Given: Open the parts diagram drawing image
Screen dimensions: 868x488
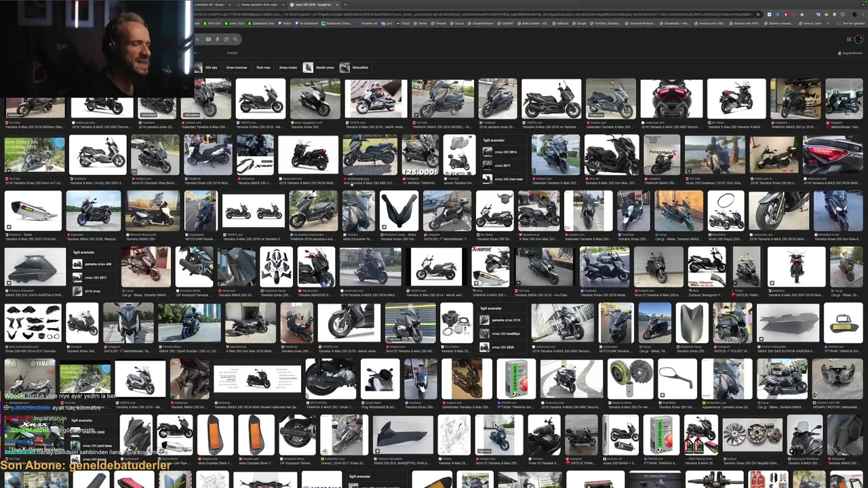Looking at the screenshot, I should coord(454,434).
